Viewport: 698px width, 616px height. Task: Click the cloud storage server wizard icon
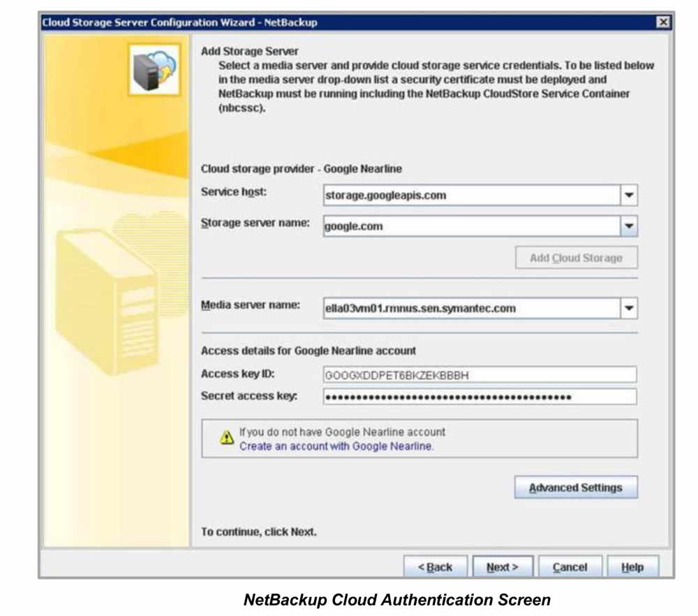[x=154, y=69]
